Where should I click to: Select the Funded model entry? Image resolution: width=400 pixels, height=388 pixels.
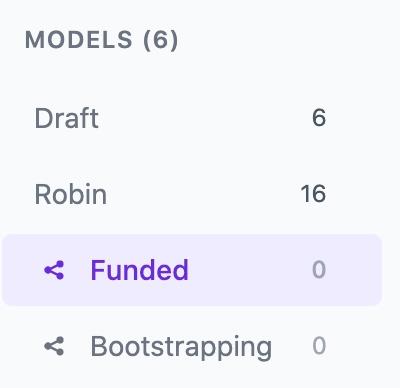pyautogui.click(x=192, y=270)
